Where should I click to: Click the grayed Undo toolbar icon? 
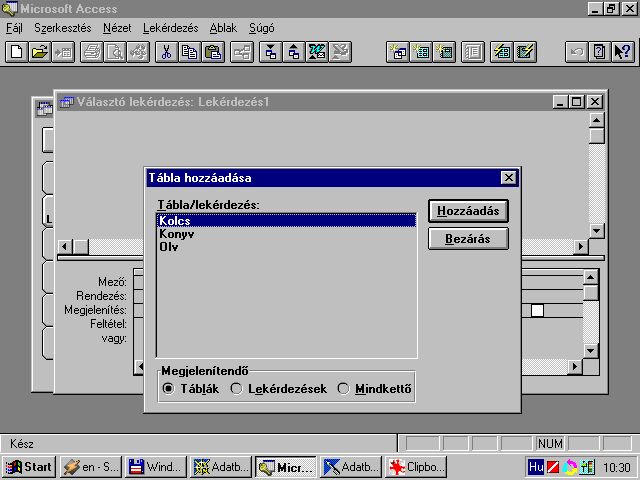coord(576,52)
